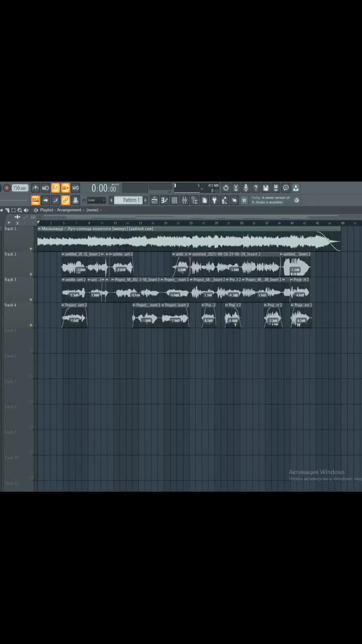The image size is (362, 644).
Task: Toggle the overdub recording button
Action: pyautogui.click(x=66, y=188)
